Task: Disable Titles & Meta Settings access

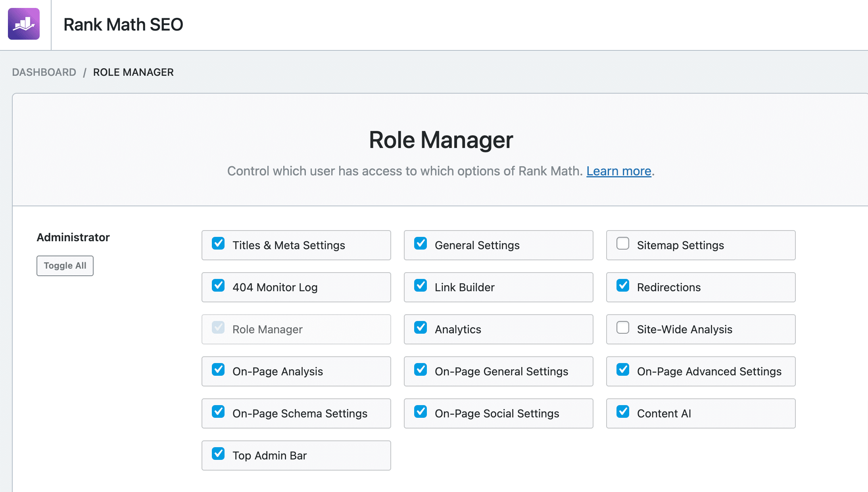Action: tap(218, 243)
